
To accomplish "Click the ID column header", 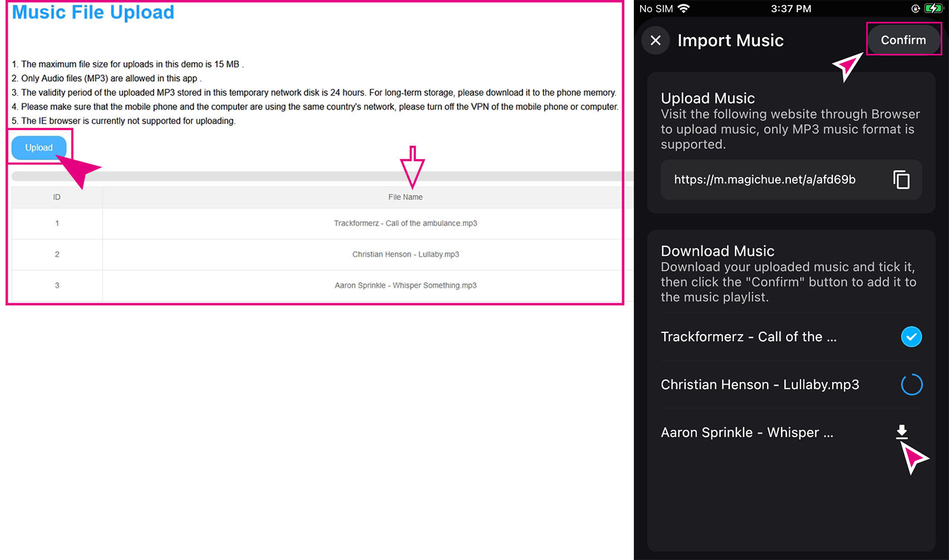I will coord(56,197).
